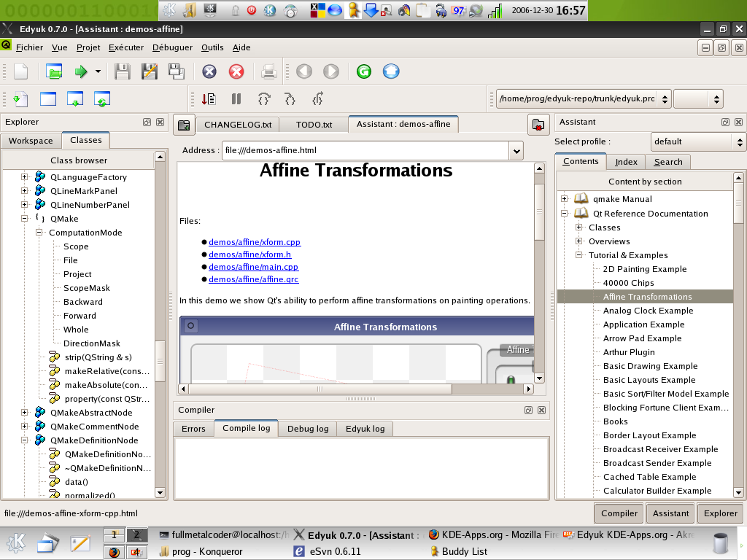
Task: Pause debugging with the pause icon
Action: click(236, 99)
